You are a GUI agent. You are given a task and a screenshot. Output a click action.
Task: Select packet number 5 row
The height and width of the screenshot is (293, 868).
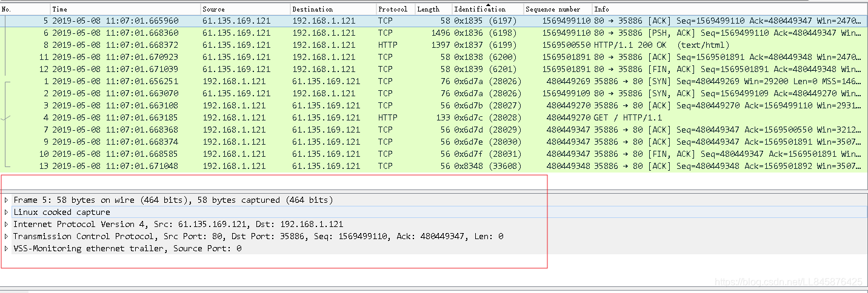tap(434, 21)
